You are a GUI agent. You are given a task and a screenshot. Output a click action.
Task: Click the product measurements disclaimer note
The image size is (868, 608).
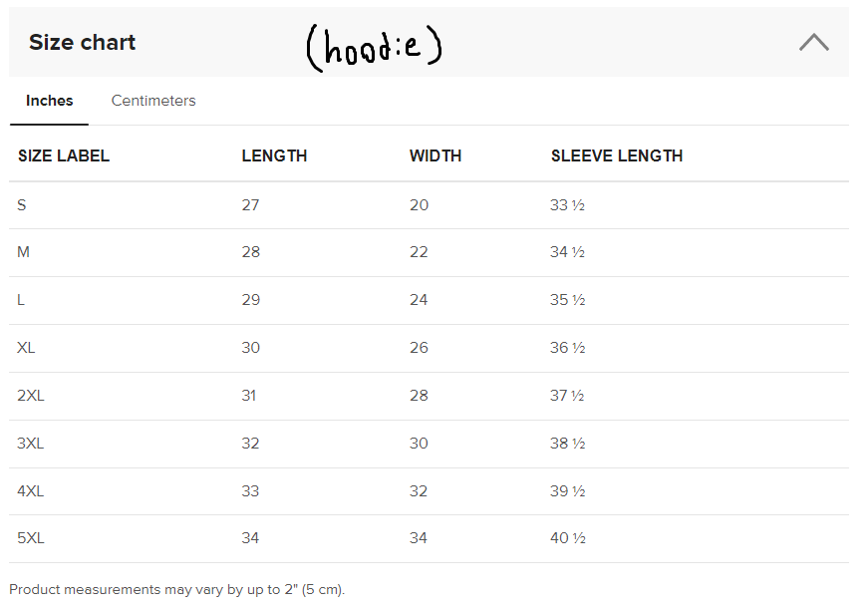[177, 589]
